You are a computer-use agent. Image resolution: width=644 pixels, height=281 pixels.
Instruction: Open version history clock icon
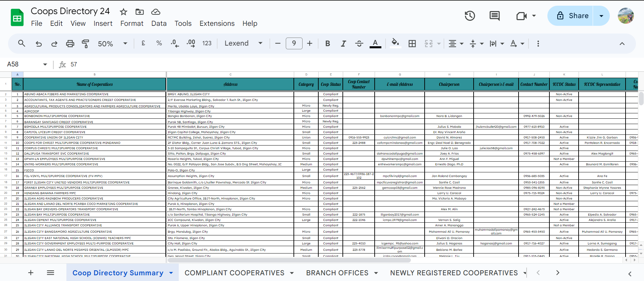point(470,16)
